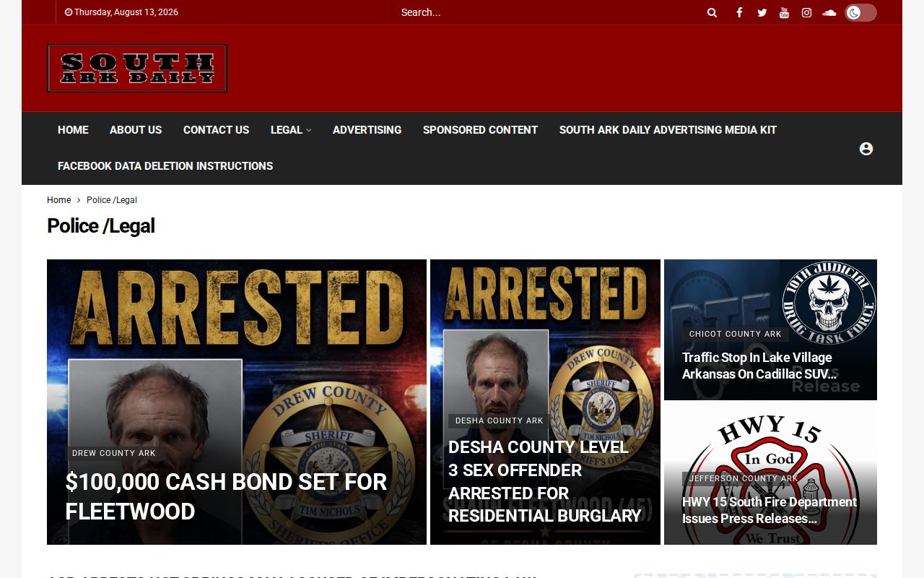This screenshot has width=924, height=578.
Task: Open the $100,000 Cash Bond Fleetwood article
Action: coord(226,496)
